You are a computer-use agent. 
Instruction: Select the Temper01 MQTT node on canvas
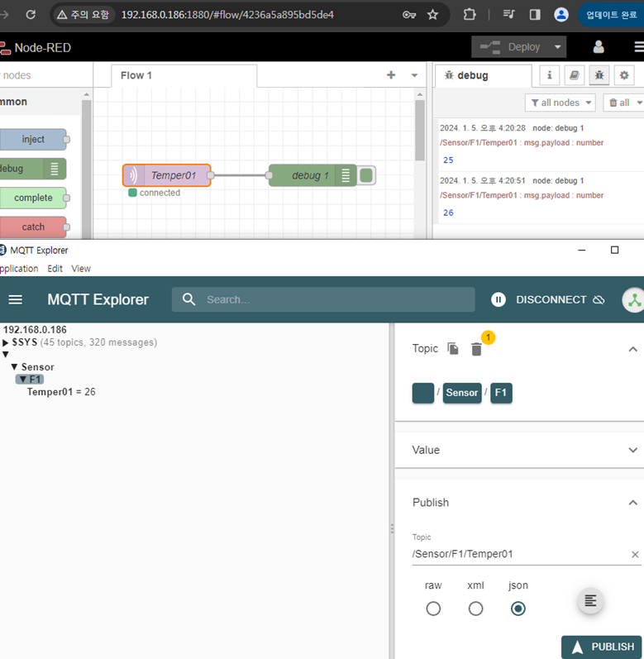click(x=167, y=175)
